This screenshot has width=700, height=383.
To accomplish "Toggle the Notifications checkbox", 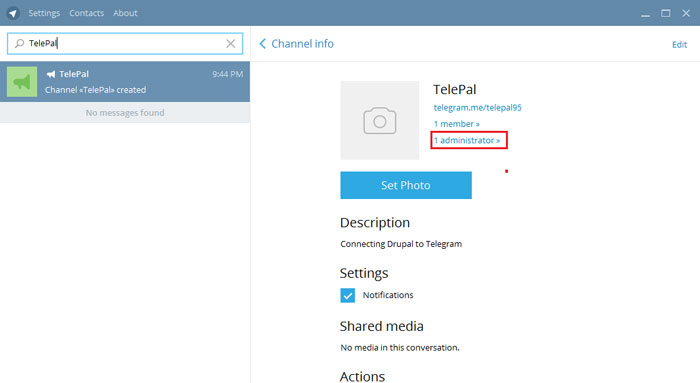I will tap(347, 295).
